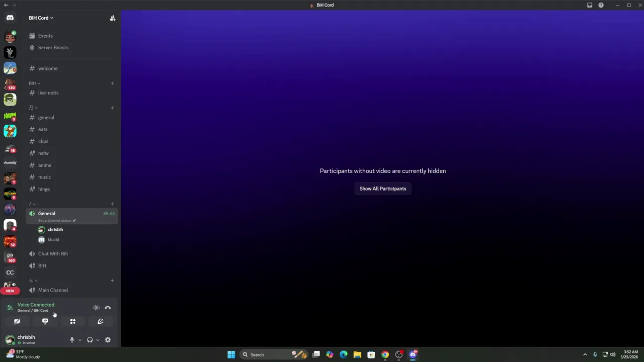This screenshot has width=644, height=362.
Task: Open the BIH Cord server dropdown menu
Action: 41,18
